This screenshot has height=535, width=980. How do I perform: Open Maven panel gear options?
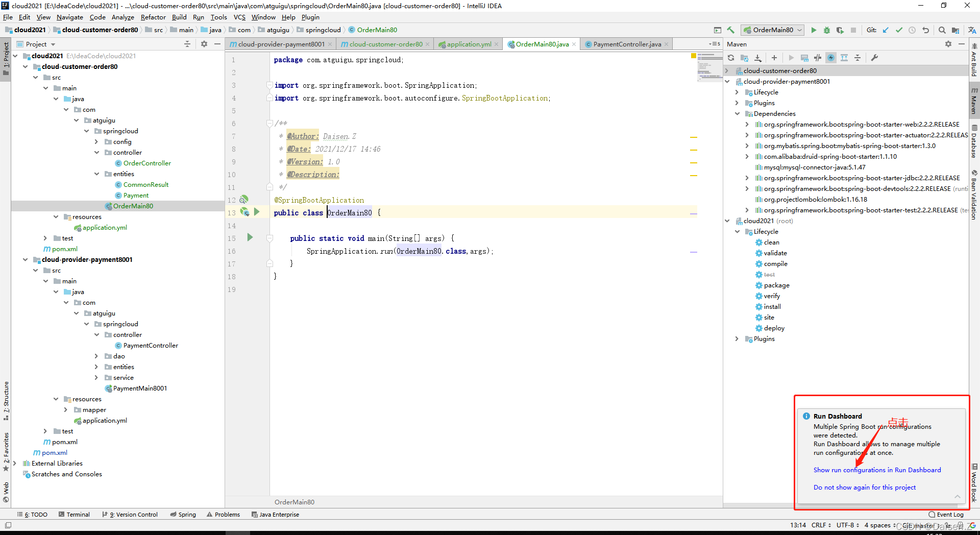point(948,44)
